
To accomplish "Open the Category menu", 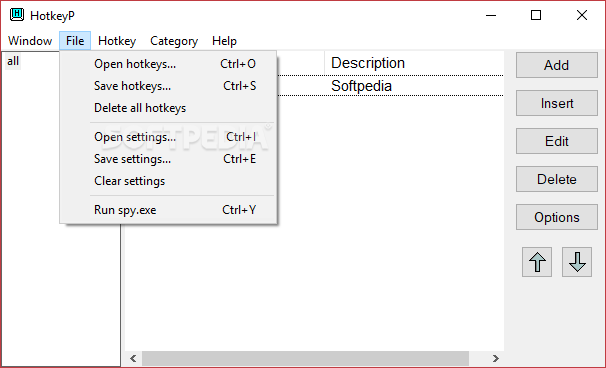I will click(174, 41).
